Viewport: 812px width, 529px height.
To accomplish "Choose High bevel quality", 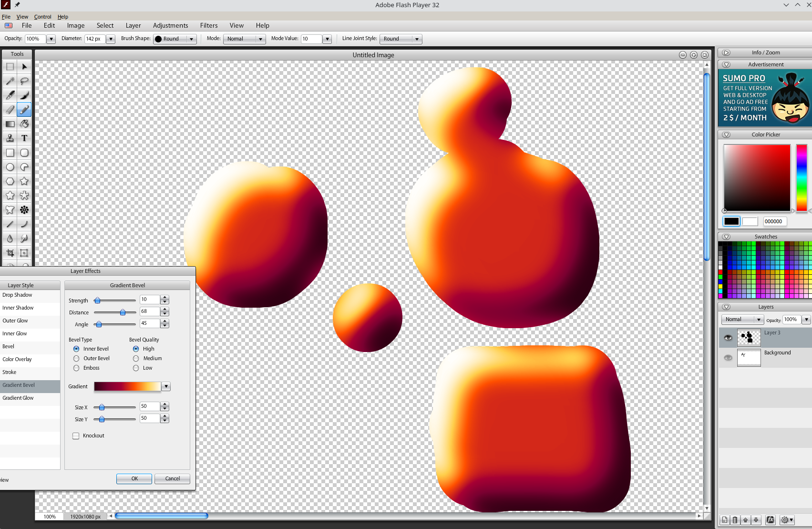I will coord(136,349).
